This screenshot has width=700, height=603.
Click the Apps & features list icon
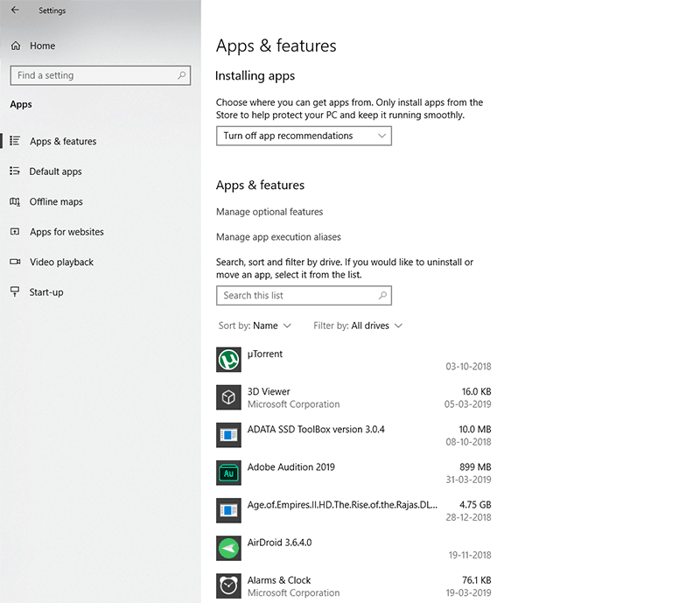click(x=15, y=141)
